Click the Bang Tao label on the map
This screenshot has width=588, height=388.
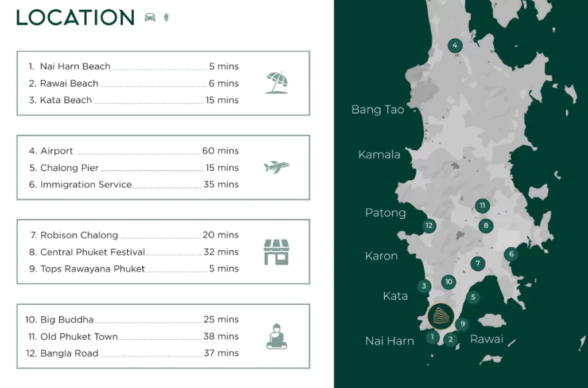coord(377,110)
